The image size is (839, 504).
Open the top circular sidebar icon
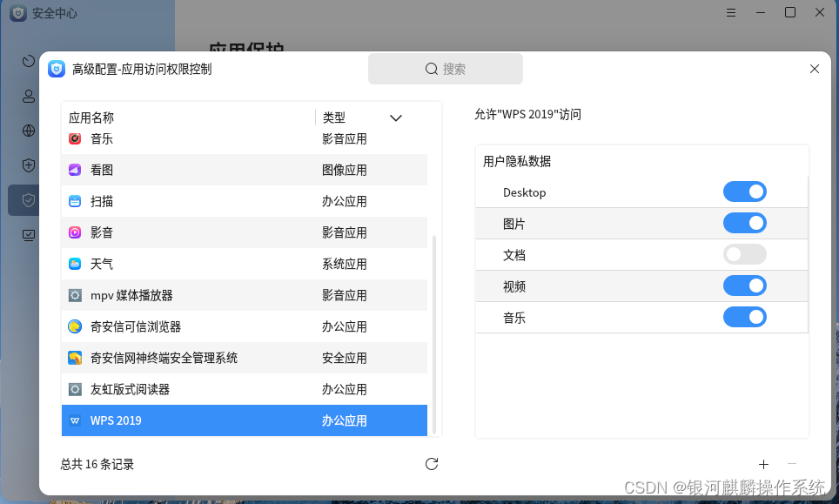(29, 62)
